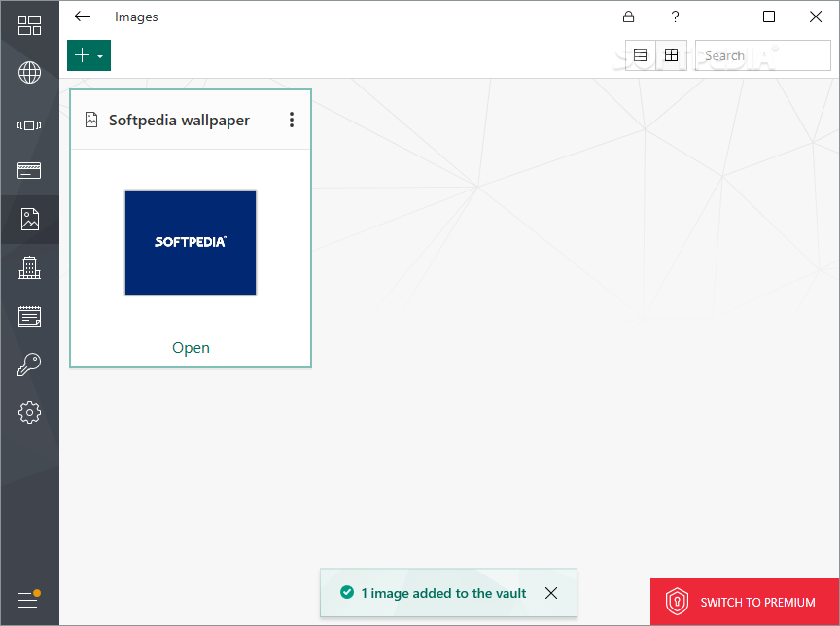Click the Softpedia wallpaper thumbnail image
Viewport: 840px width, 626px height.
click(x=191, y=242)
